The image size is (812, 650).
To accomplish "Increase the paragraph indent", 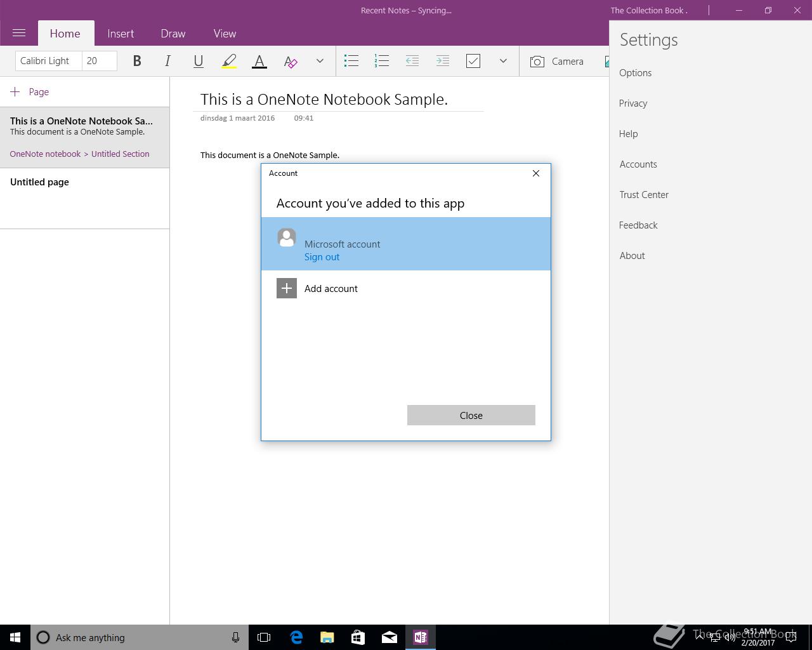I will click(x=443, y=61).
